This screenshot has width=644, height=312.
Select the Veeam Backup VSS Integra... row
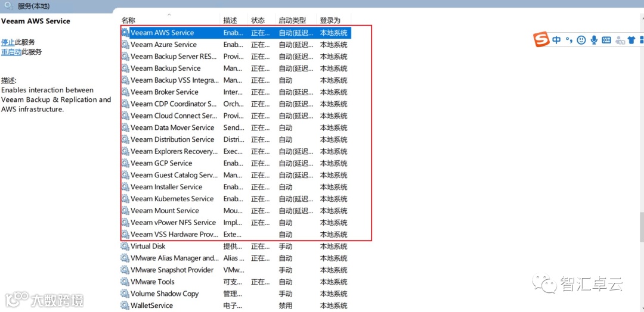click(236, 80)
